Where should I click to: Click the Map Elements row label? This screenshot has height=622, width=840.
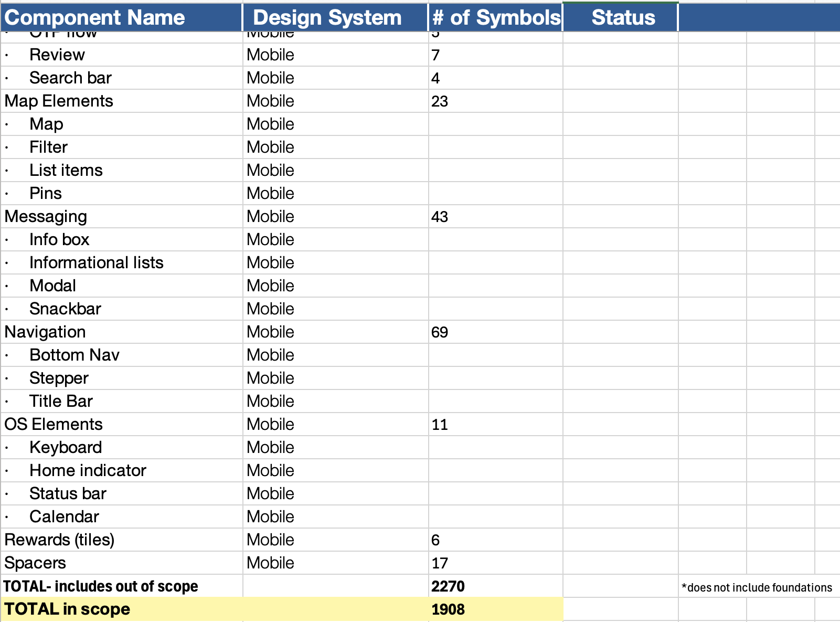[59, 101]
